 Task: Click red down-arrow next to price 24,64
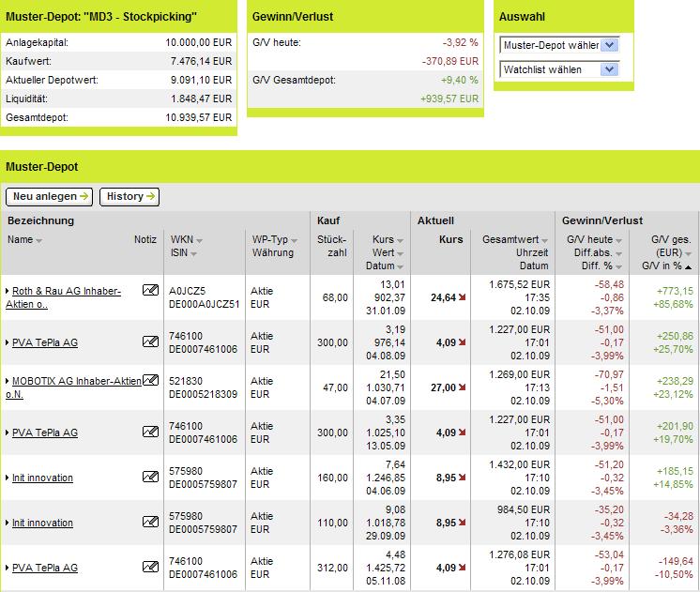462,297
